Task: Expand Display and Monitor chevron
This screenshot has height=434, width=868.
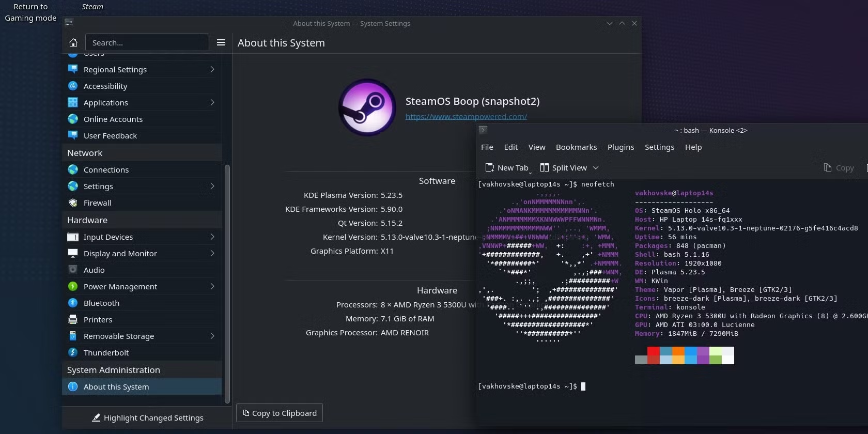Action: [x=212, y=253]
